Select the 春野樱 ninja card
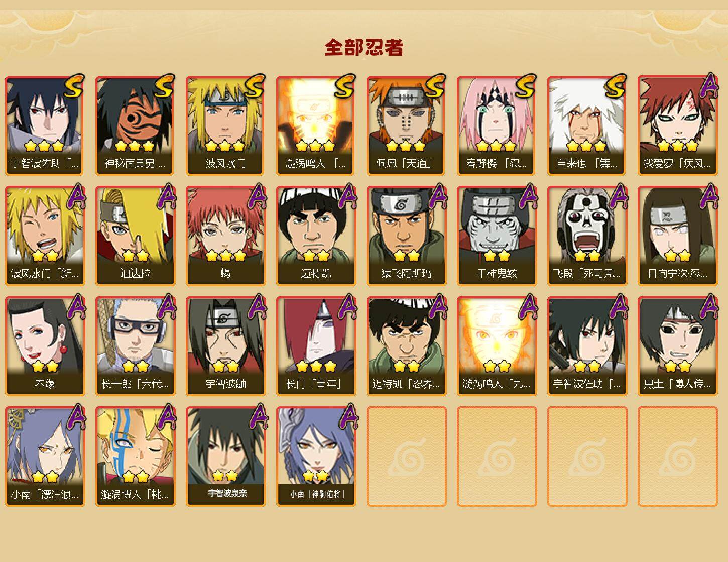 [x=497, y=125]
